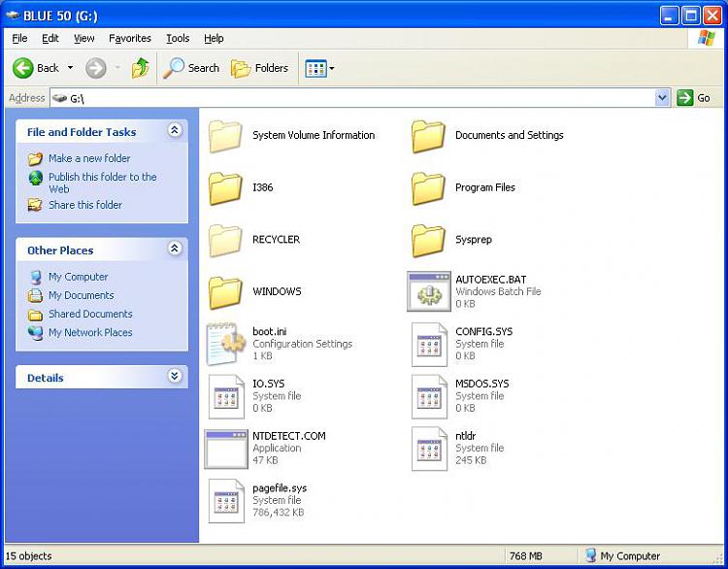
Task: Click the drive icon in title bar
Action: pyautogui.click(x=13, y=16)
